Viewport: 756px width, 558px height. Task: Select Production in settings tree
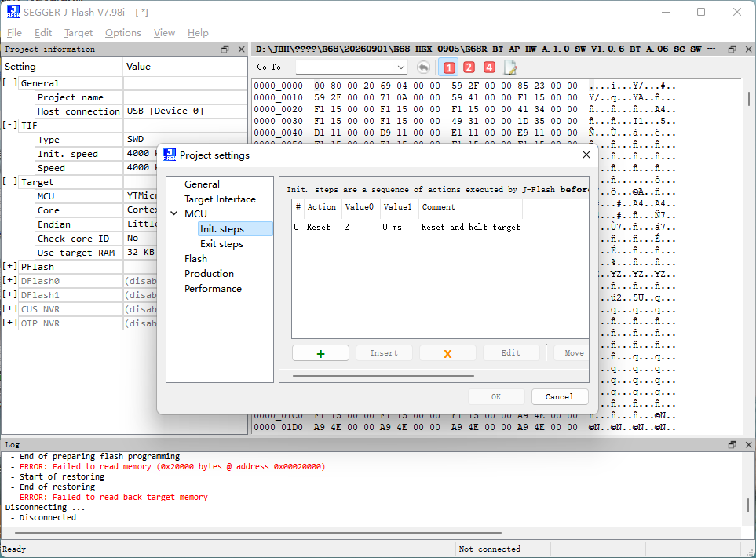(x=209, y=274)
